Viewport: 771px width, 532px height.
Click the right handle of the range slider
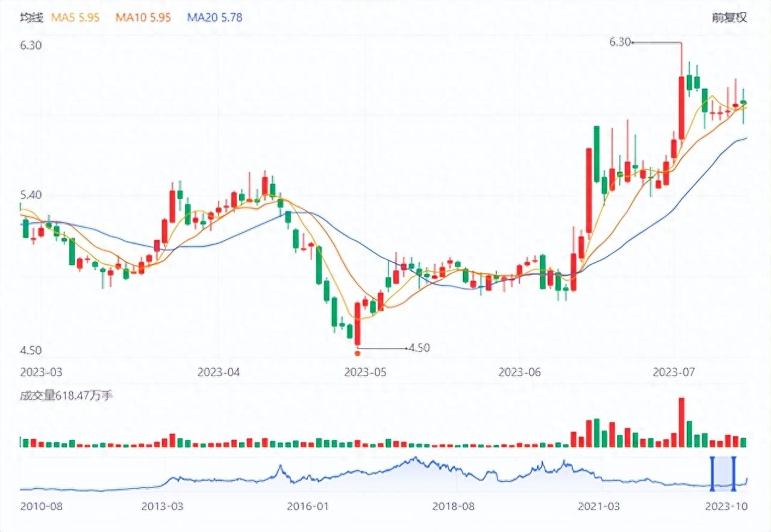734,473
